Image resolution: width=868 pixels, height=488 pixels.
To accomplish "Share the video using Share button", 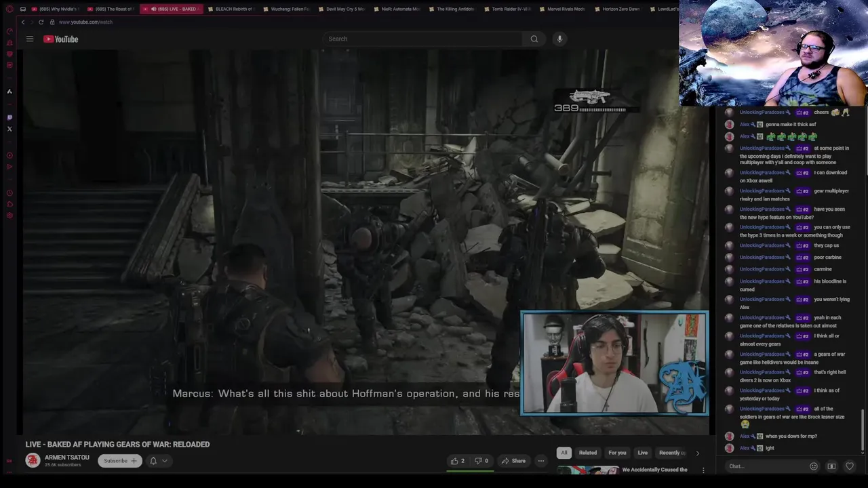I will pyautogui.click(x=513, y=461).
